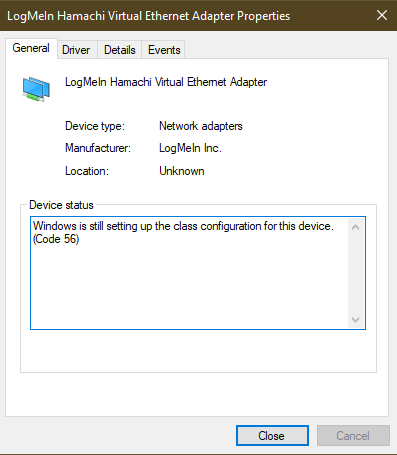Close the properties dialog with the X
The width and height of the screenshot is (397, 455).
point(382,15)
